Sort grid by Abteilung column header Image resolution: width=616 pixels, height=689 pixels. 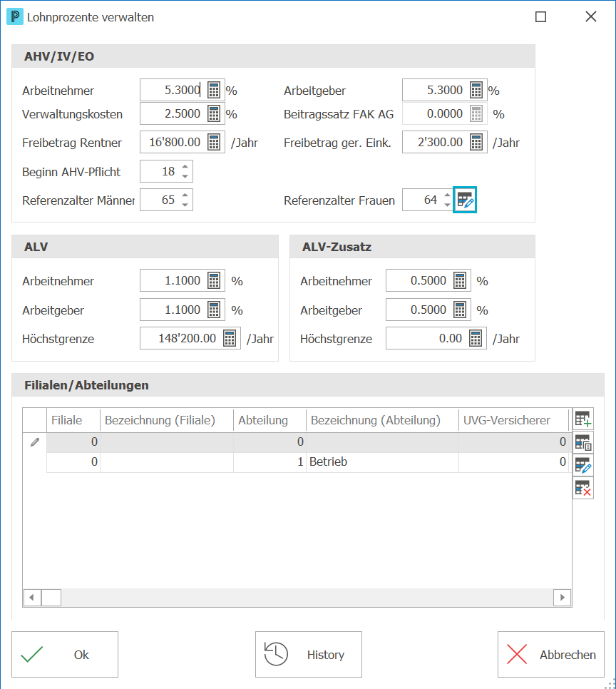pyautogui.click(x=269, y=420)
